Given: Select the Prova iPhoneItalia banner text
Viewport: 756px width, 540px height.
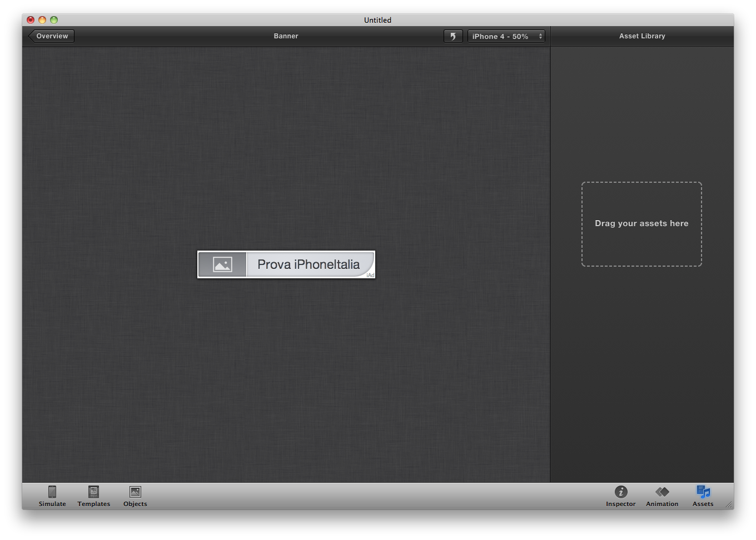Looking at the screenshot, I should (309, 264).
